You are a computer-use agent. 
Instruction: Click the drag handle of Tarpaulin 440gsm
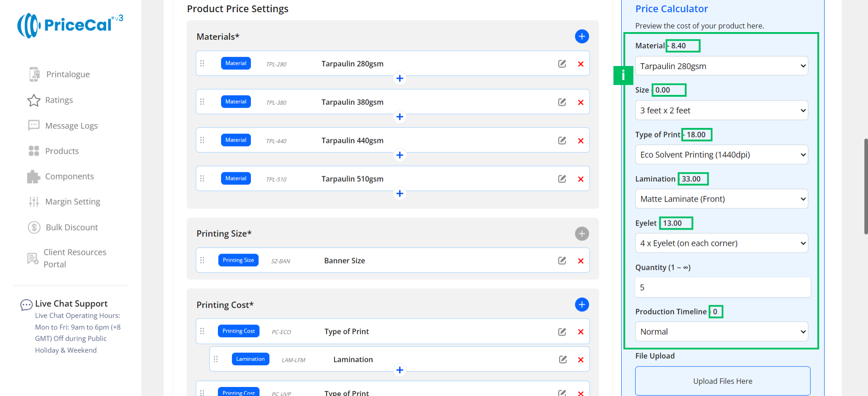202,140
